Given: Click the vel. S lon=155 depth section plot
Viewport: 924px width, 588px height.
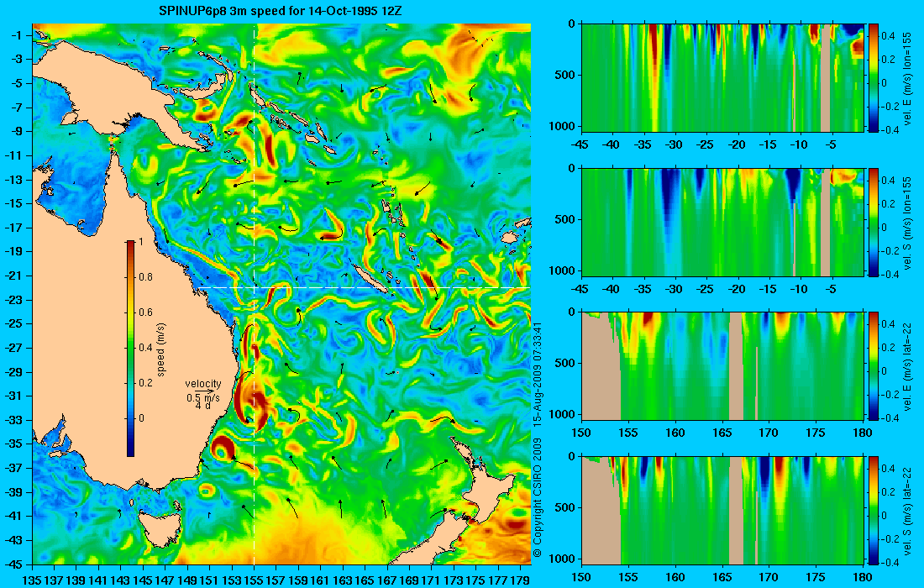Looking at the screenshot, I should click(x=722, y=222).
